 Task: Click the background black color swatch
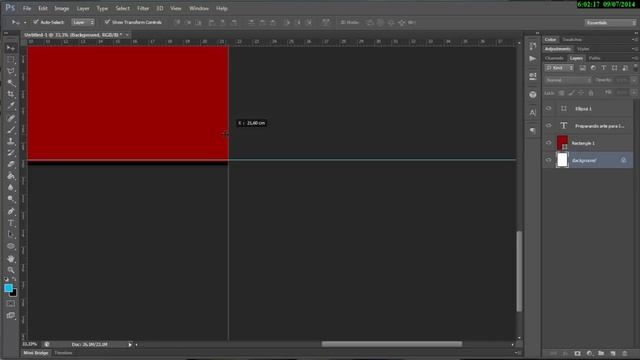[14, 293]
